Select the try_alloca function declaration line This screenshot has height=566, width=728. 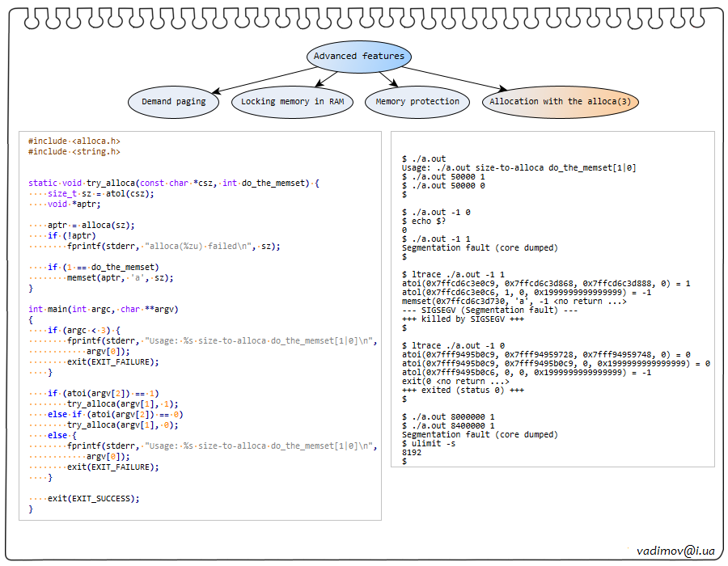[x=173, y=184]
